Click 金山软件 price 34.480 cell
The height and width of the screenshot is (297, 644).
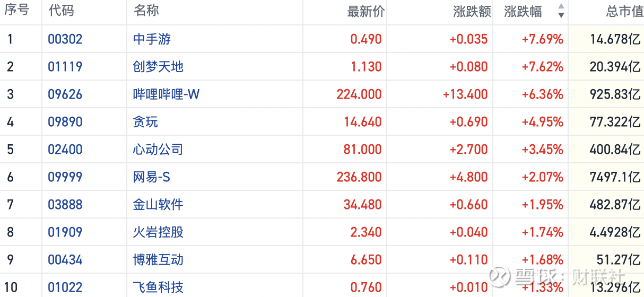(363, 205)
